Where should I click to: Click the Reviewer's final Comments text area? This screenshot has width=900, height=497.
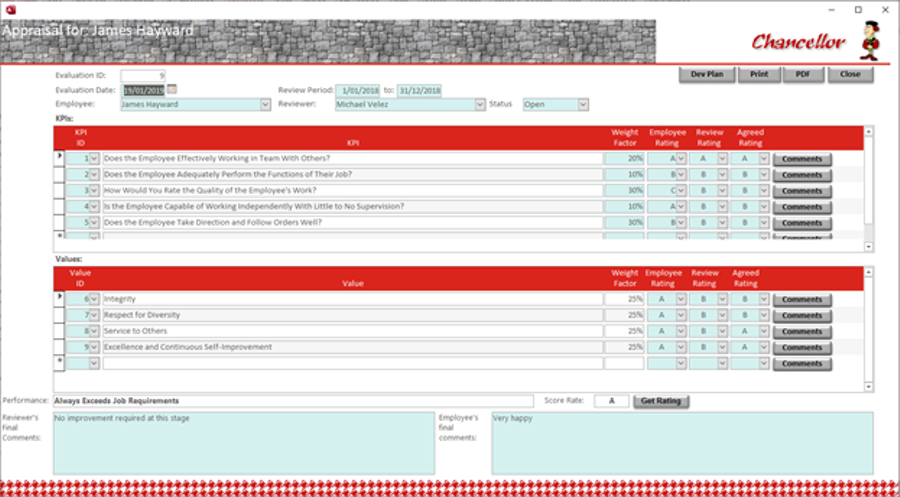click(x=244, y=443)
